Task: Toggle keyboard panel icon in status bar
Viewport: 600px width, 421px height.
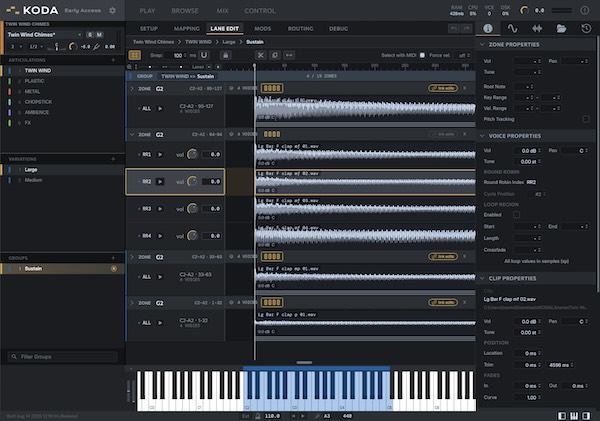Action: pos(574,416)
